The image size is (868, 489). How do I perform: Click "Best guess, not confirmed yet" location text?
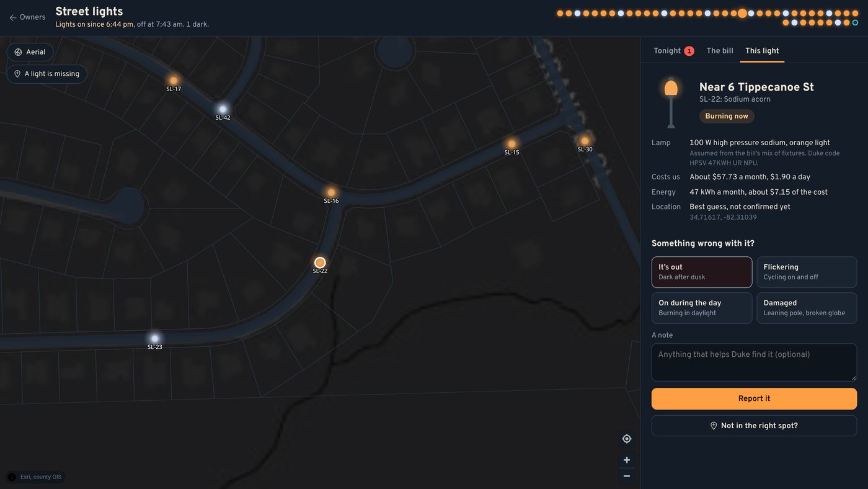point(740,207)
